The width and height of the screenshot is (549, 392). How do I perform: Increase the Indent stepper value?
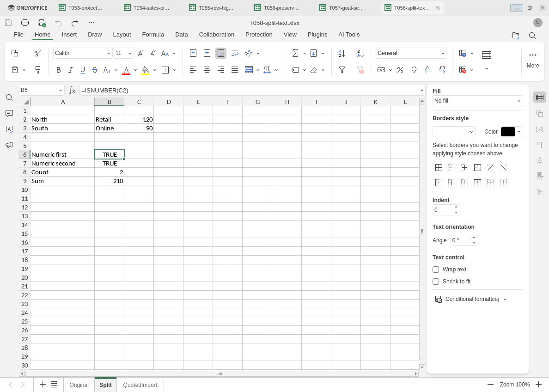click(456, 207)
